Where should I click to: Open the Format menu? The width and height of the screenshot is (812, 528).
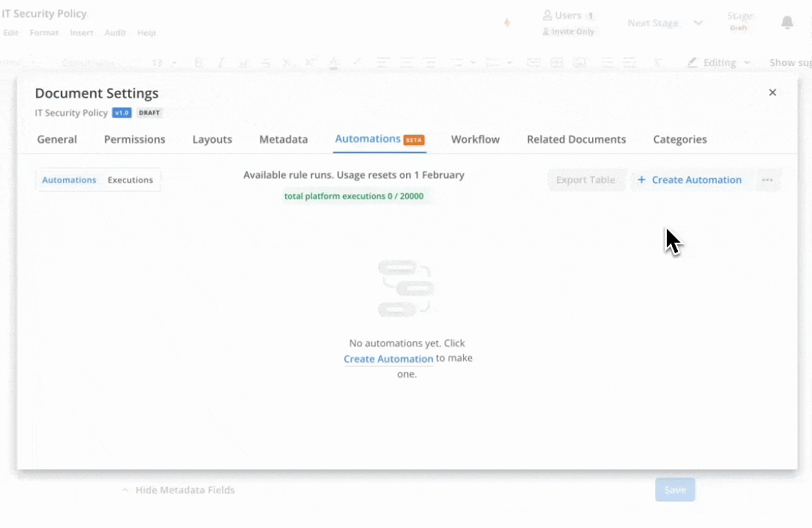[44, 33]
